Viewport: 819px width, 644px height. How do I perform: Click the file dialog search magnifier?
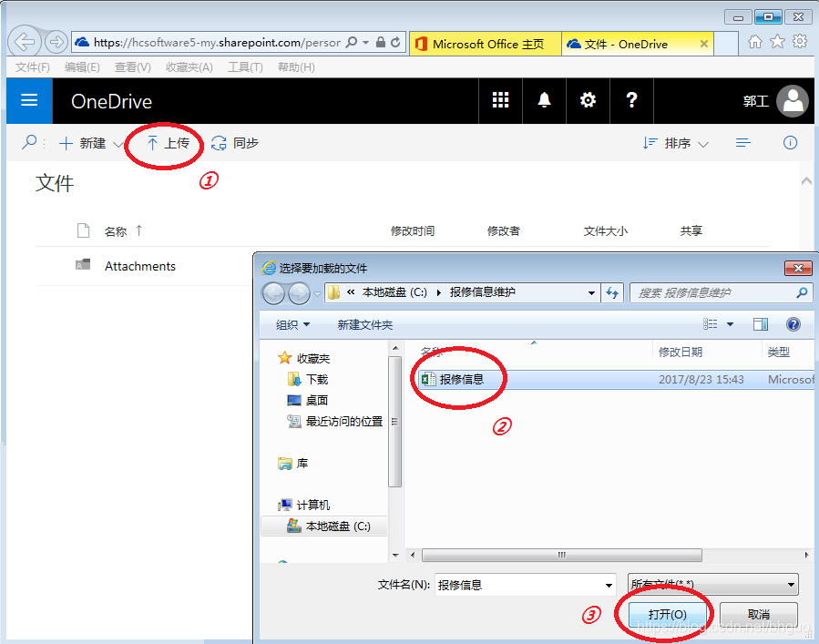coord(802,292)
